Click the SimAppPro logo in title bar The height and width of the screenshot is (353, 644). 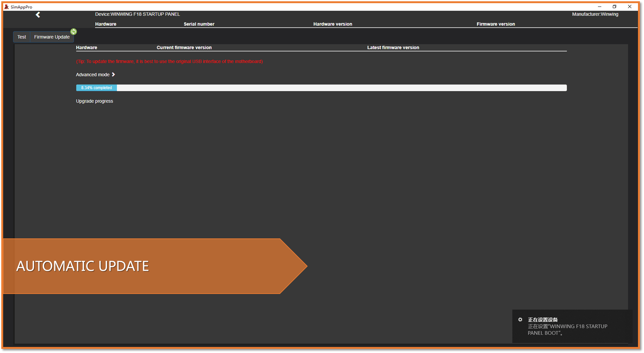(6, 7)
